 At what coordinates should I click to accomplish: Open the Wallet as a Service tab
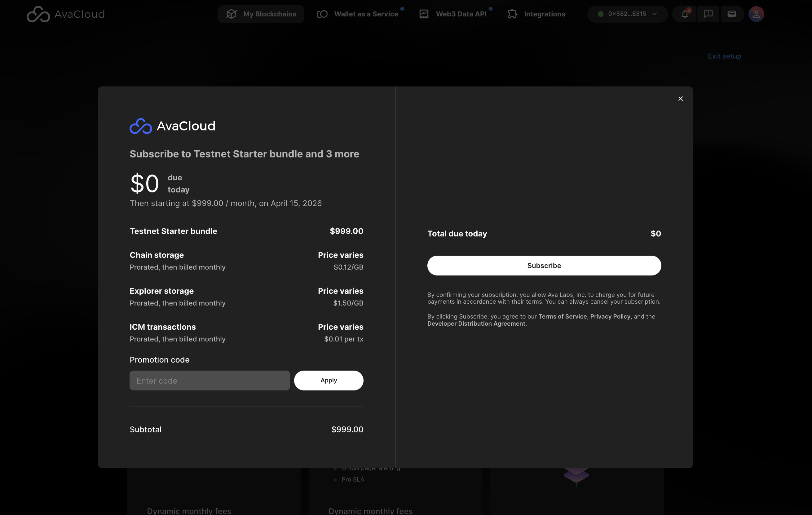pyautogui.click(x=366, y=14)
